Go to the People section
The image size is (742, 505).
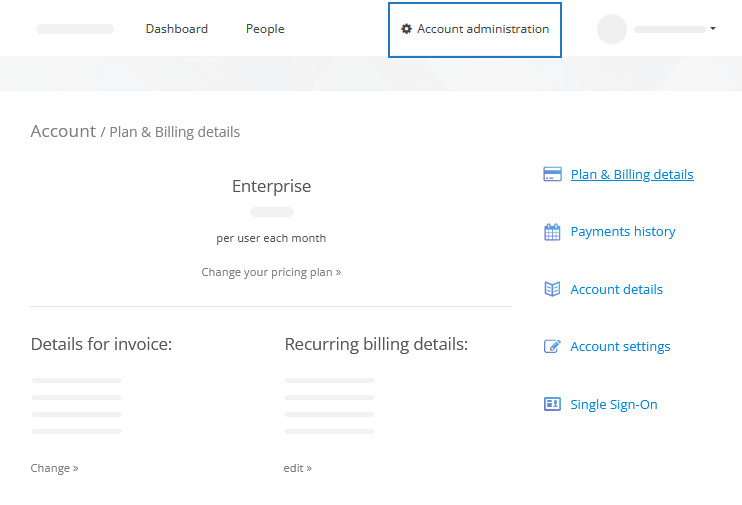tap(265, 29)
